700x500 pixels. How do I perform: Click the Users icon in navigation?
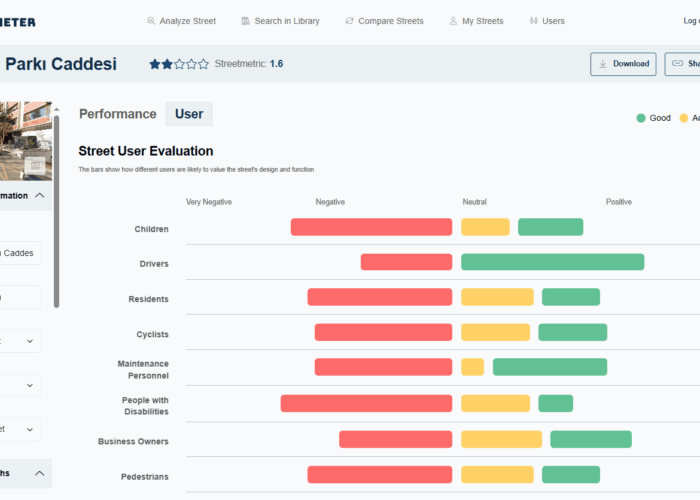point(532,21)
